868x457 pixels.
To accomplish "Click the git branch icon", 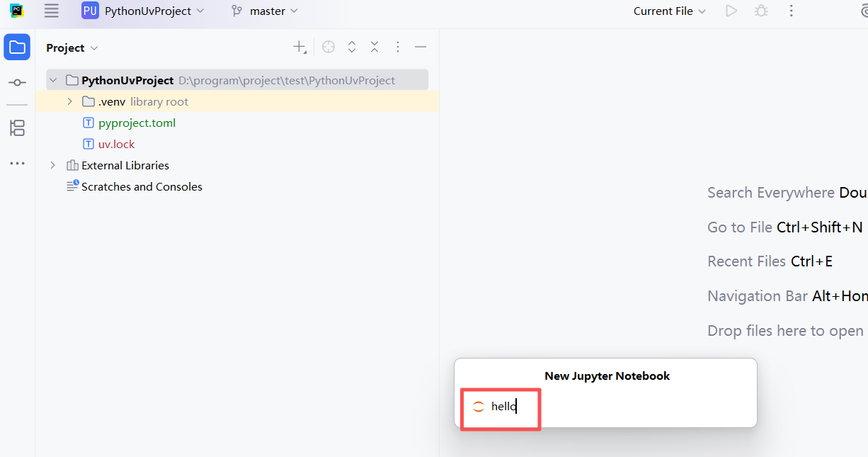I will tap(236, 11).
